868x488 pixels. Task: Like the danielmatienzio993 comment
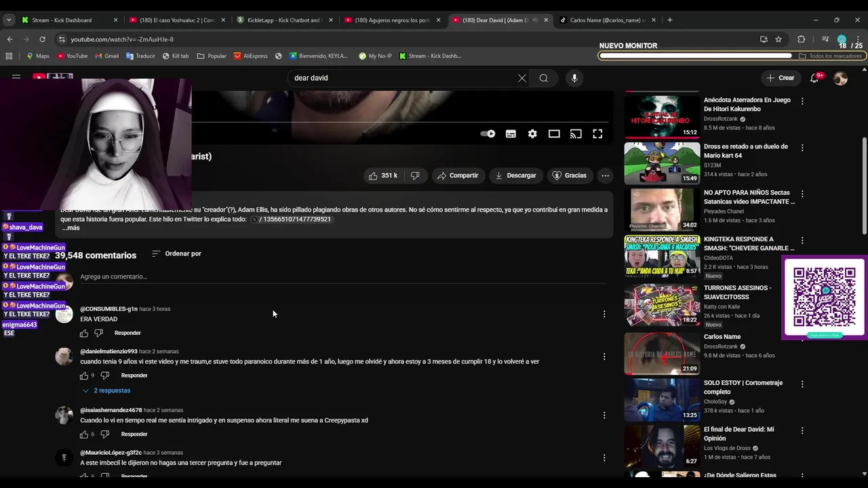click(84, 375)
